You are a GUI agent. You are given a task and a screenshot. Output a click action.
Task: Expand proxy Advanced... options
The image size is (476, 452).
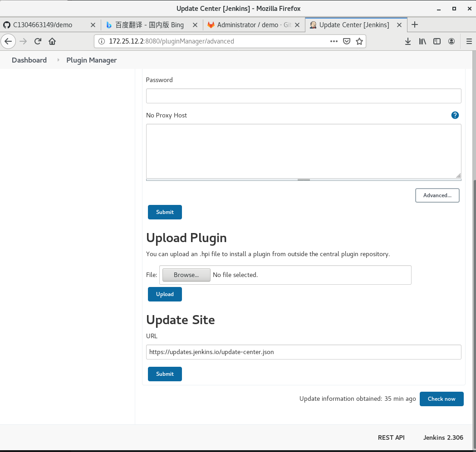click(x=437, y=195)
